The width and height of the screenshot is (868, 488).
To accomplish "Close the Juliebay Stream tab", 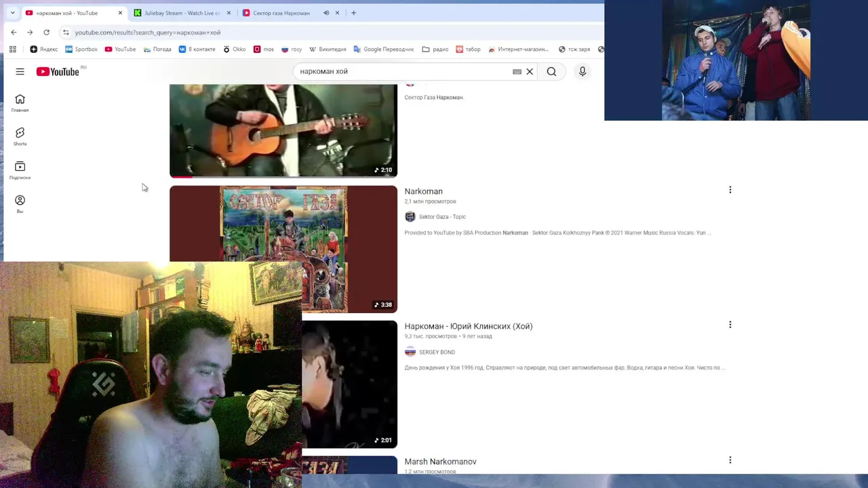I will (x=229, y=13).
